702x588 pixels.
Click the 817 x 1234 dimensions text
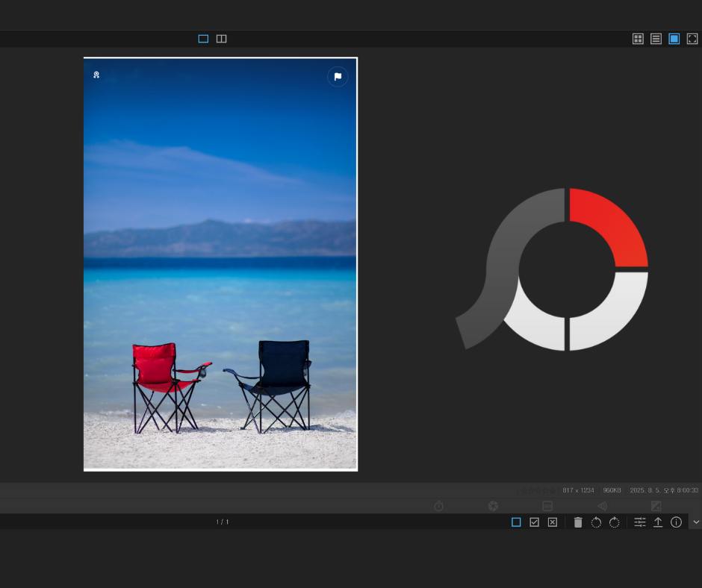[578, 490]
